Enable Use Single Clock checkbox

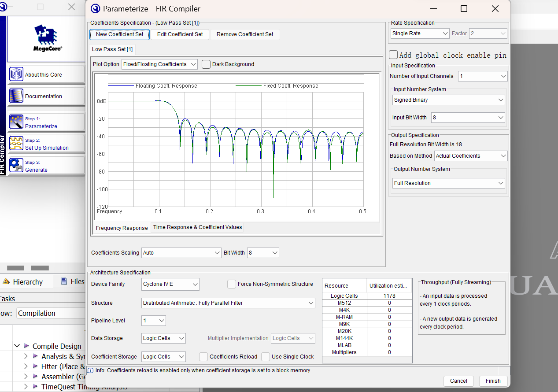[x=266, y=357]
